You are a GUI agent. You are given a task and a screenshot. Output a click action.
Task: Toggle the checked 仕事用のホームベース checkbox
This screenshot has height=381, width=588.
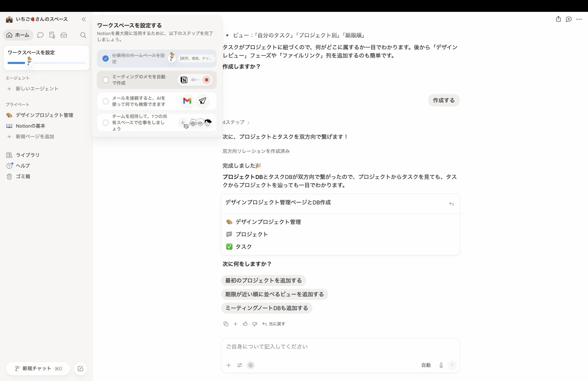coord(106,59)
